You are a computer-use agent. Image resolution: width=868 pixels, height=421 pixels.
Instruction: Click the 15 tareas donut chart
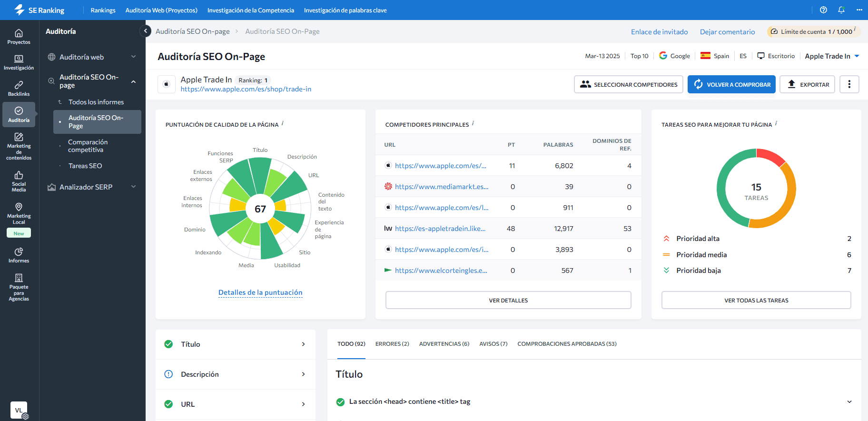coord(756,189)
